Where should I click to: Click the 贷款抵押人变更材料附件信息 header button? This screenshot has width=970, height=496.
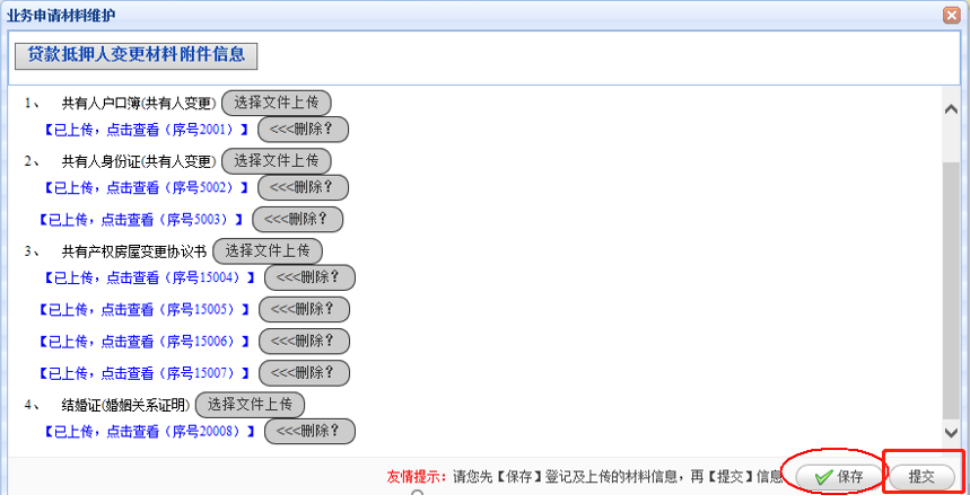pyautogui.click(x=136, y=55)
